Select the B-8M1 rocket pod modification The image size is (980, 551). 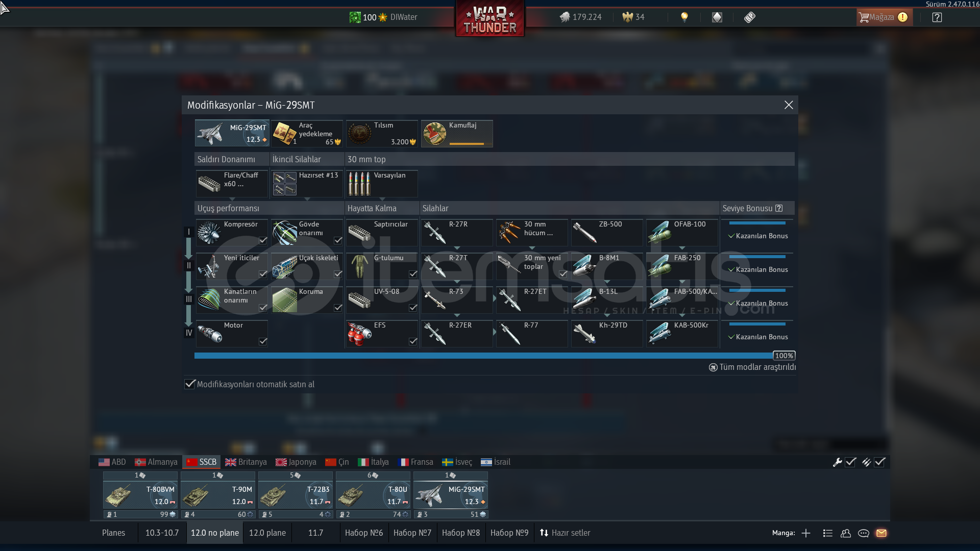click(607, 266)
